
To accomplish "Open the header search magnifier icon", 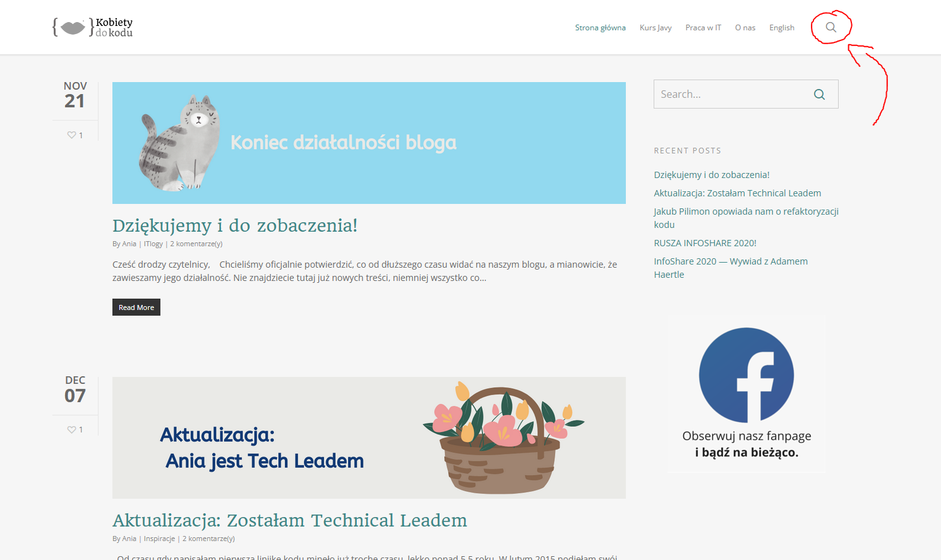I will click(x=831, y=27).
